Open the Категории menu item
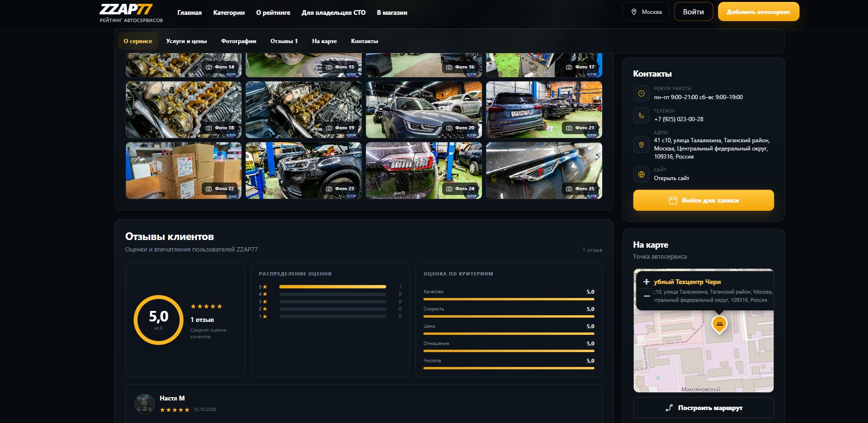The image size is (868, 423). (x=229, y=12)
